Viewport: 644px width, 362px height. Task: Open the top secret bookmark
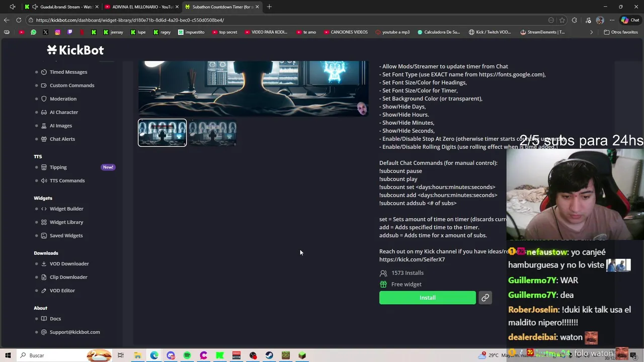(x=224, y=32)
